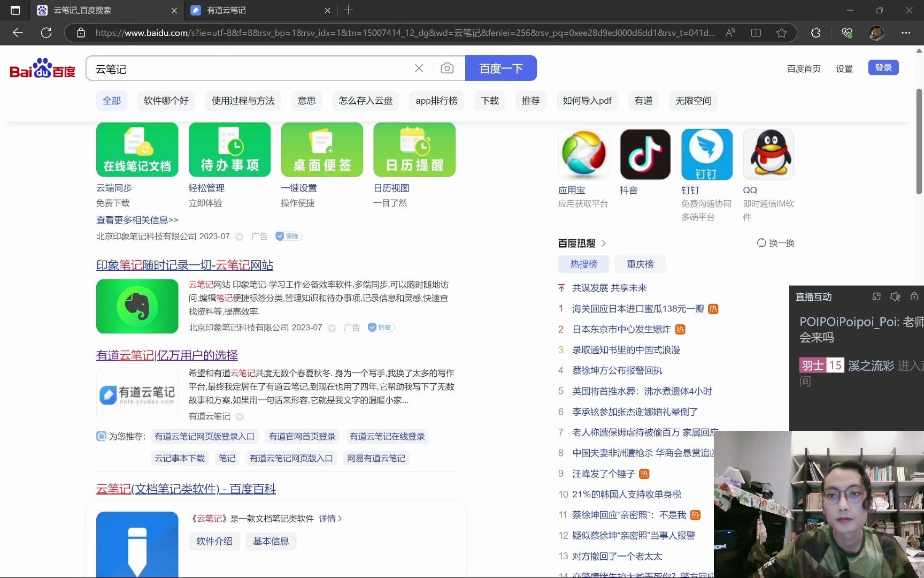Click the Evernote elephant thumbnail

[x=137, y=306]
